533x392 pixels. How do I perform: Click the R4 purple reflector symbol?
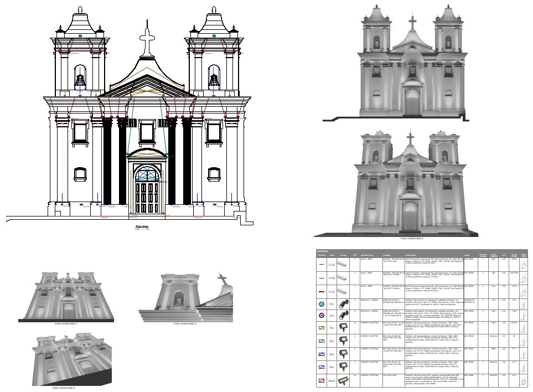322,367
